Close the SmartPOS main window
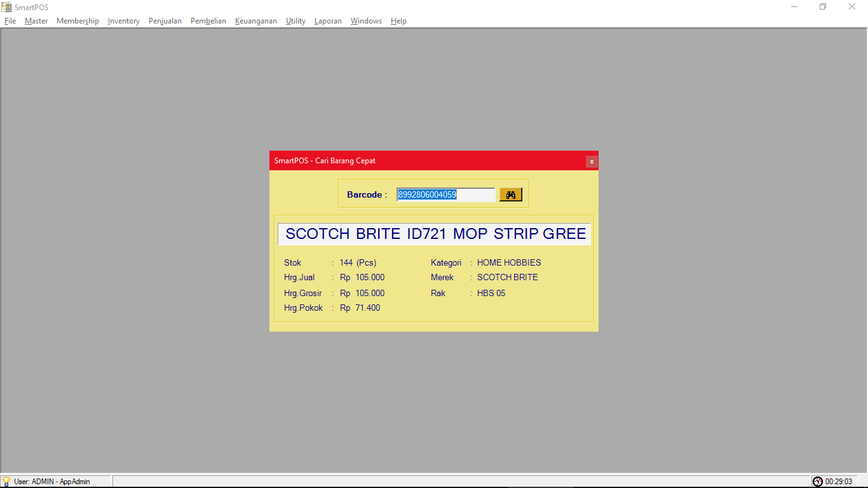 point(852,7)
